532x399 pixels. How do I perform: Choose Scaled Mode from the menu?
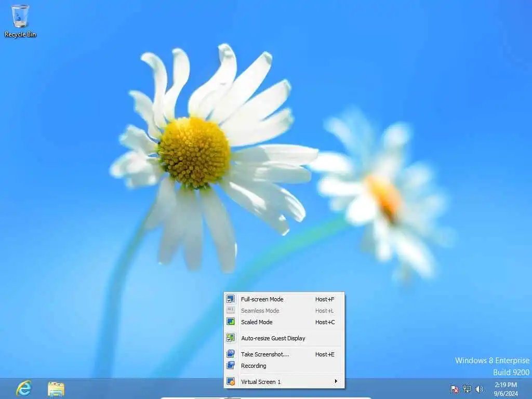[284, 322]
